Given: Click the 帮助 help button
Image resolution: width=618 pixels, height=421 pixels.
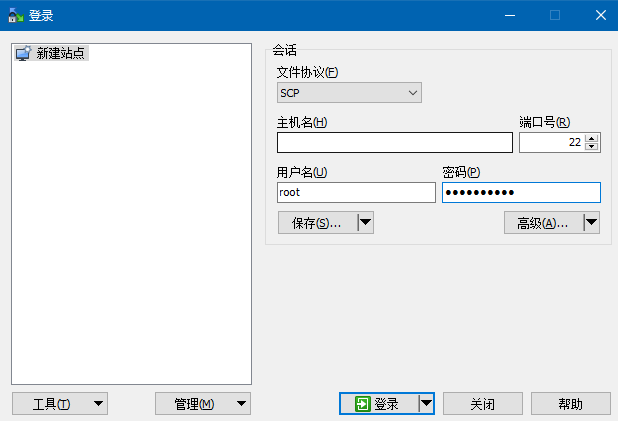Looking at the screenshot, I should (571, 404).
